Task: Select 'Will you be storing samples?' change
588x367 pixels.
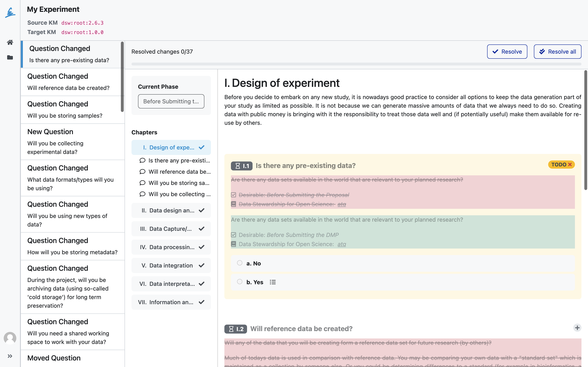Action: point(73,110)
